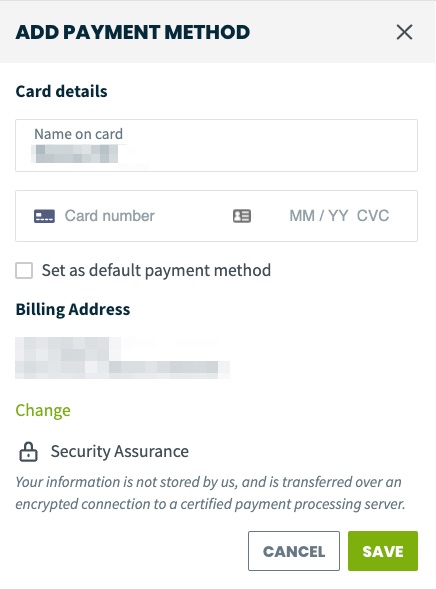Click Change to edit the billing address
The width and height of the screenshot is (436, 589).
(x=43, y=410)
